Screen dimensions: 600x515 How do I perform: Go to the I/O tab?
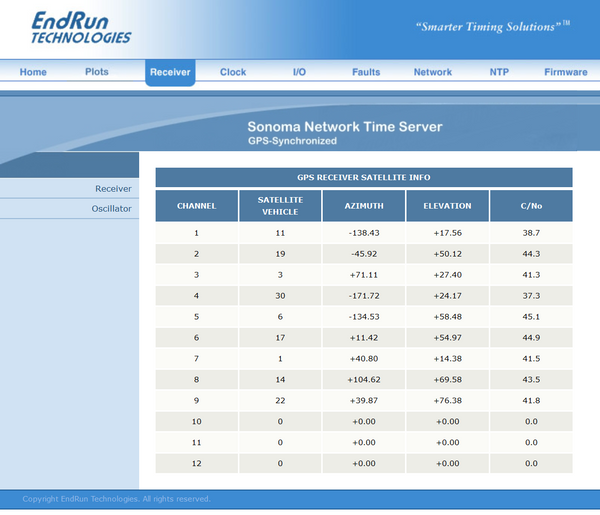click(299, 72)
